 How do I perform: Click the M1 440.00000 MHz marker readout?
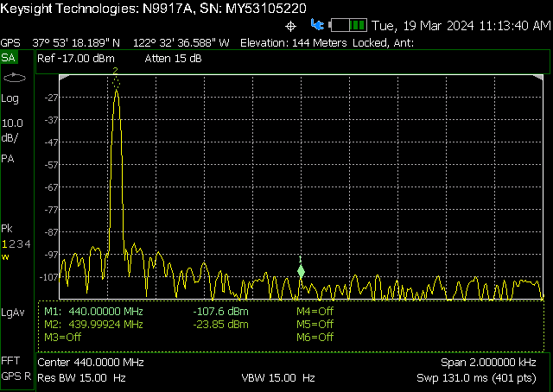(93, 311)
